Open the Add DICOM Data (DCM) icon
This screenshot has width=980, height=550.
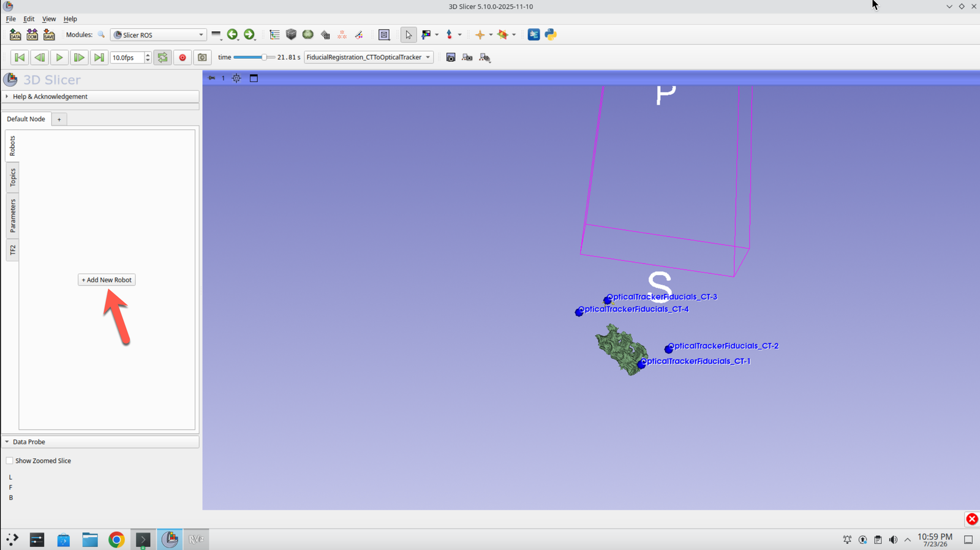(32, 35)
